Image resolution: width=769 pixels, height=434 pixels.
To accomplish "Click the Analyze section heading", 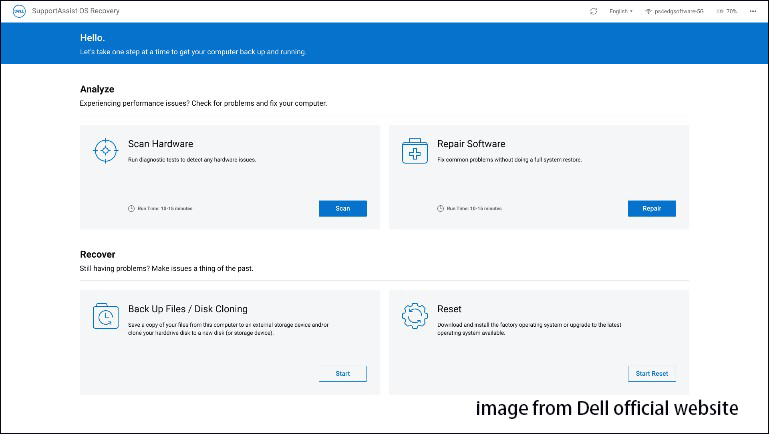I will click(97, 89).
